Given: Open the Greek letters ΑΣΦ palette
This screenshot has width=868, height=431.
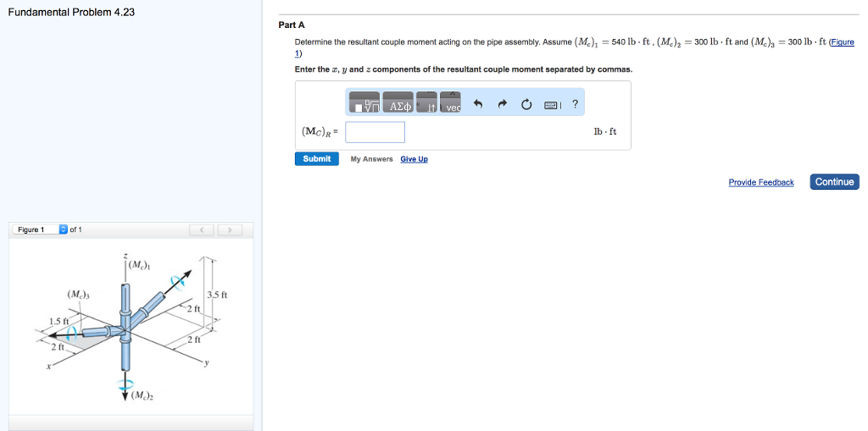Looking at the screenshot, I should (x=398, y=103).
